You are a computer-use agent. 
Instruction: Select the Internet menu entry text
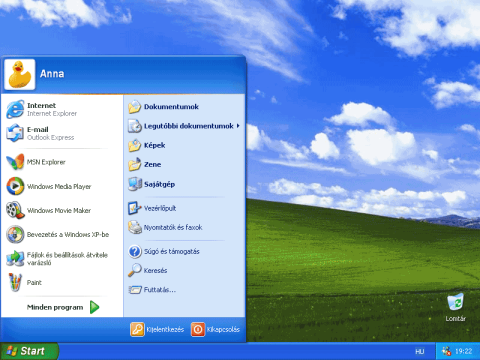[x=41, y=105]
